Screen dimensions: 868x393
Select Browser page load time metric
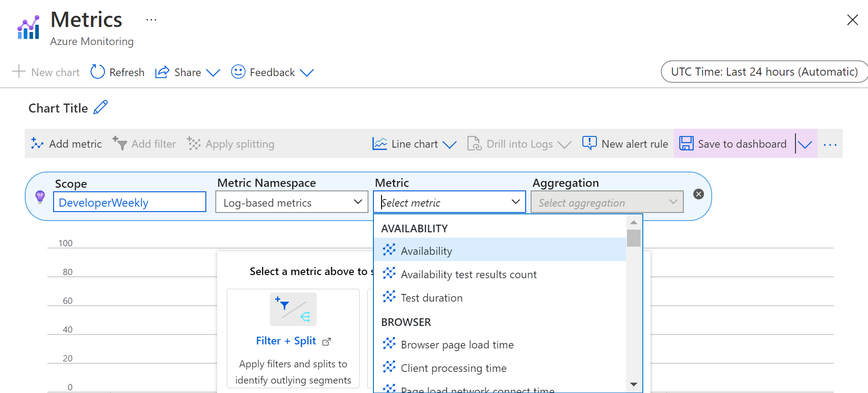click(x=500, y=343)
